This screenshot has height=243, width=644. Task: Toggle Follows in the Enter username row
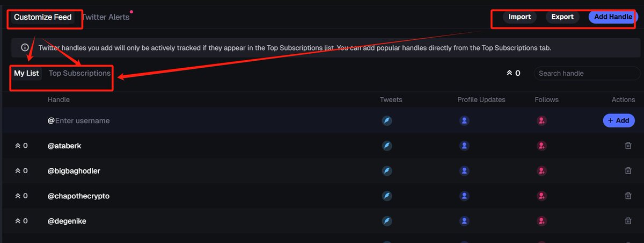pyautogui.click(x=542, y=121)
